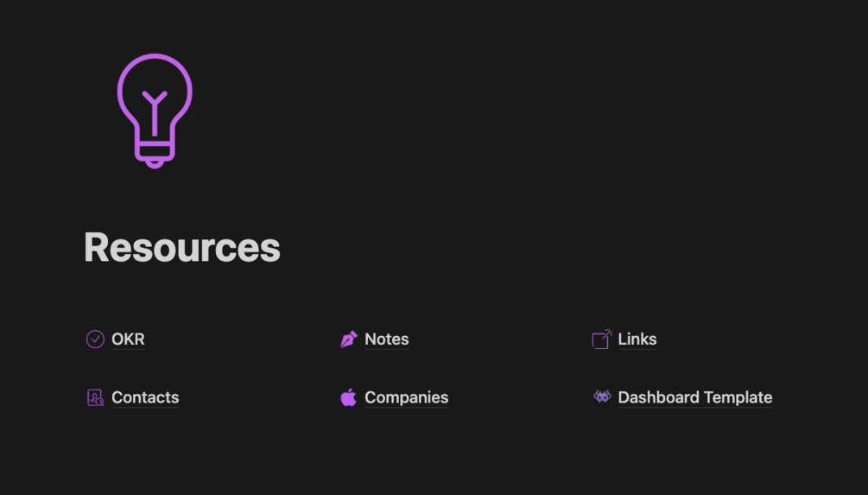Click the pixel alien icon beside Dashboard Template

coord(602,397)
